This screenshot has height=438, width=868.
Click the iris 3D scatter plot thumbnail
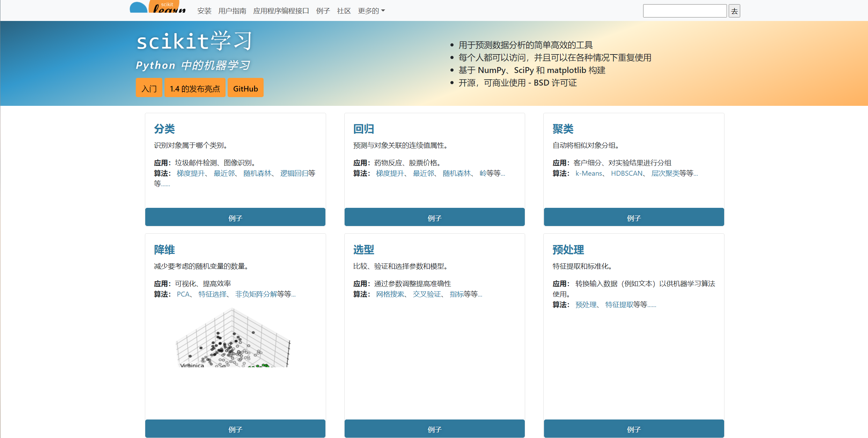coord(233,337)
